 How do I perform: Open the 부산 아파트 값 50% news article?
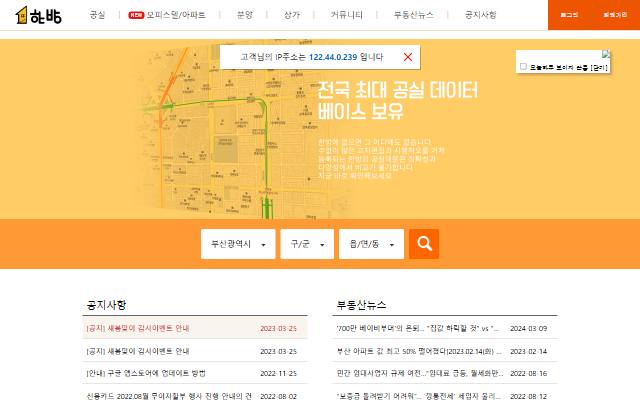tap(419, 351)
